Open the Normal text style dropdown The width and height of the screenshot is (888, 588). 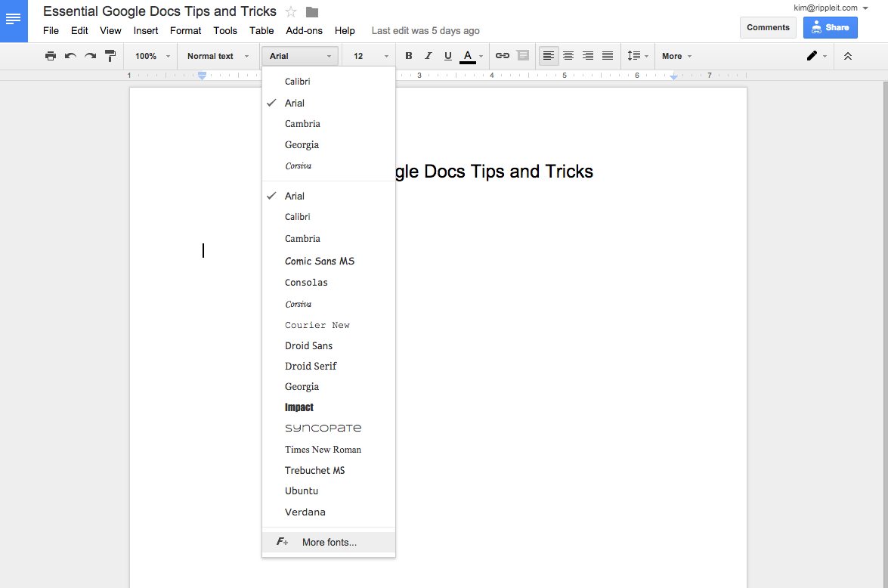218,56
